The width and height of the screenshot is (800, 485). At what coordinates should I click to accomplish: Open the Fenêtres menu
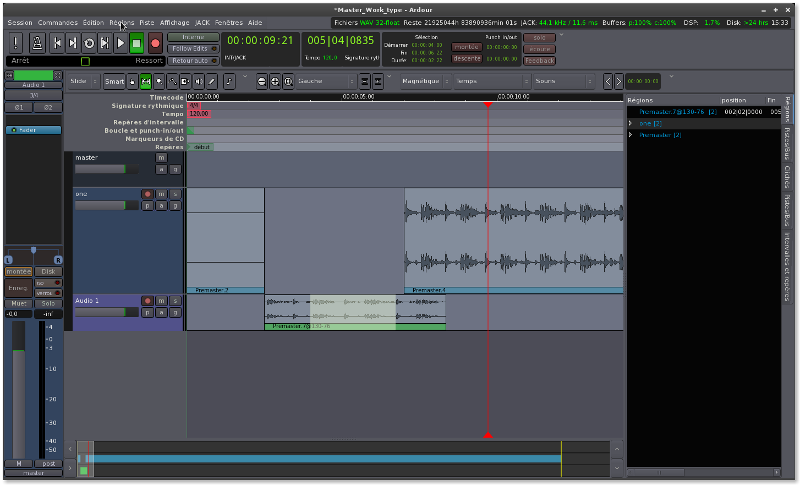228,21
